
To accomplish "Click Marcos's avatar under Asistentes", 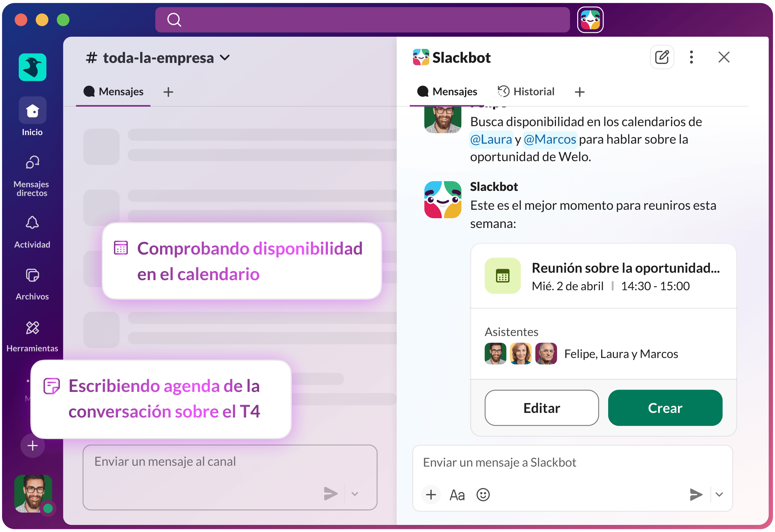I will pos(546,354).
